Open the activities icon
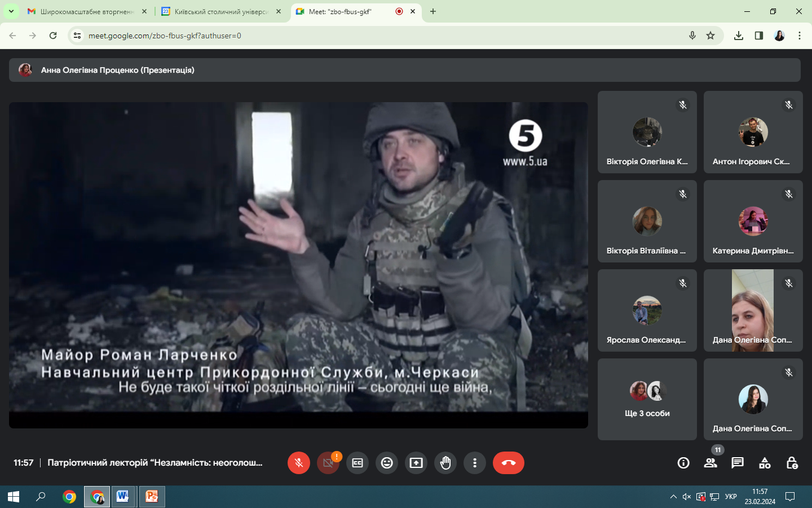Viewport: 812px width, 508px height. click(x=765, y=463)
